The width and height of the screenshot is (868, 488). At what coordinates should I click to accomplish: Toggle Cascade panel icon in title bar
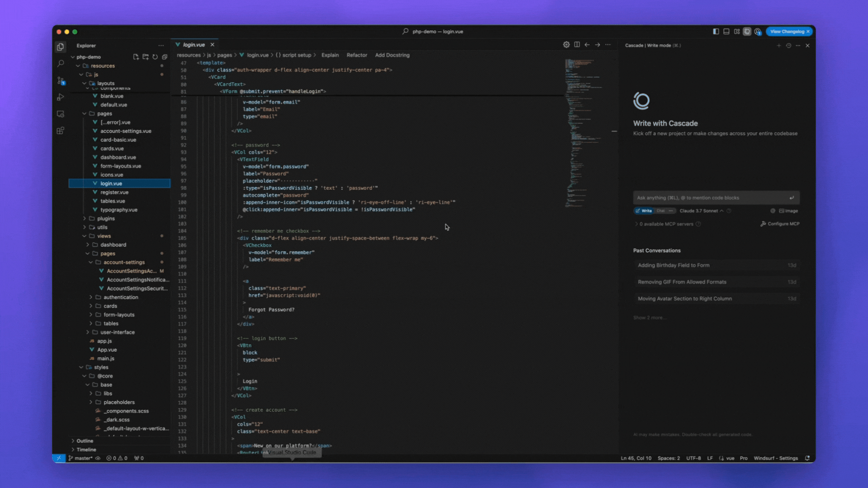747,32
